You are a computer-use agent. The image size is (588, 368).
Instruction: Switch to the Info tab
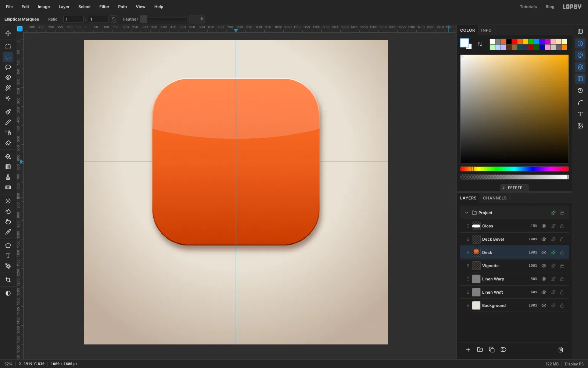point(486,30)
